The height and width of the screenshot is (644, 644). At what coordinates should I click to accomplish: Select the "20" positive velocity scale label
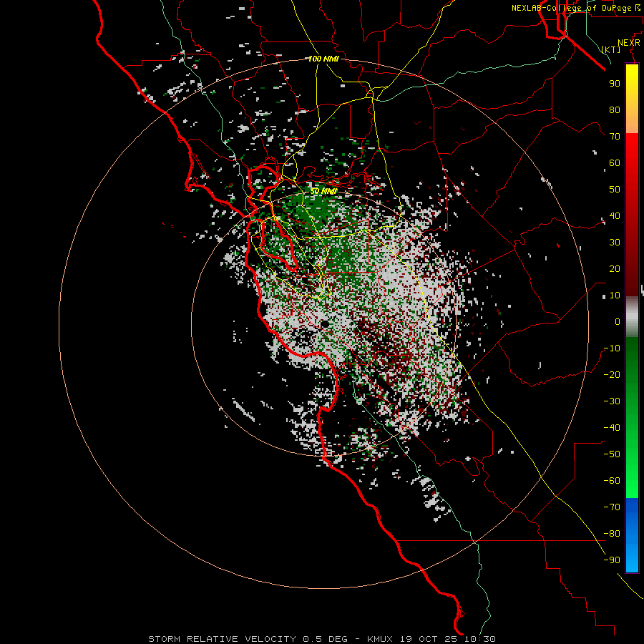(x=615, y=269)
